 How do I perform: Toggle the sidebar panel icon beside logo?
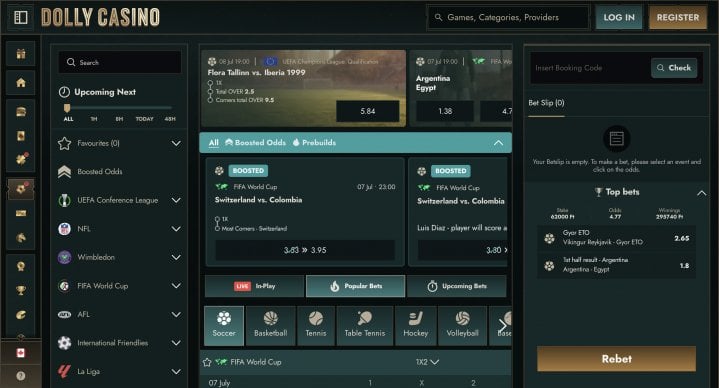click(x=21, y=17)
